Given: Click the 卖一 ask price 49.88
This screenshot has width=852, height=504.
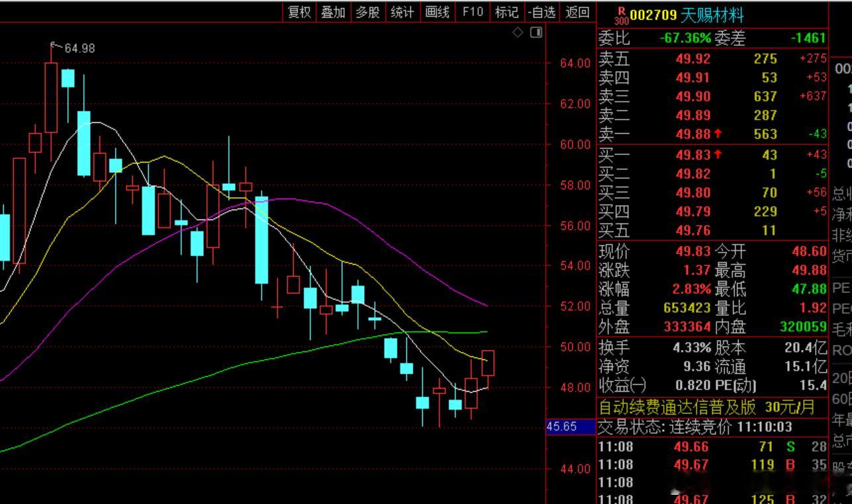Looking at the screenshot, I should 693,134.
